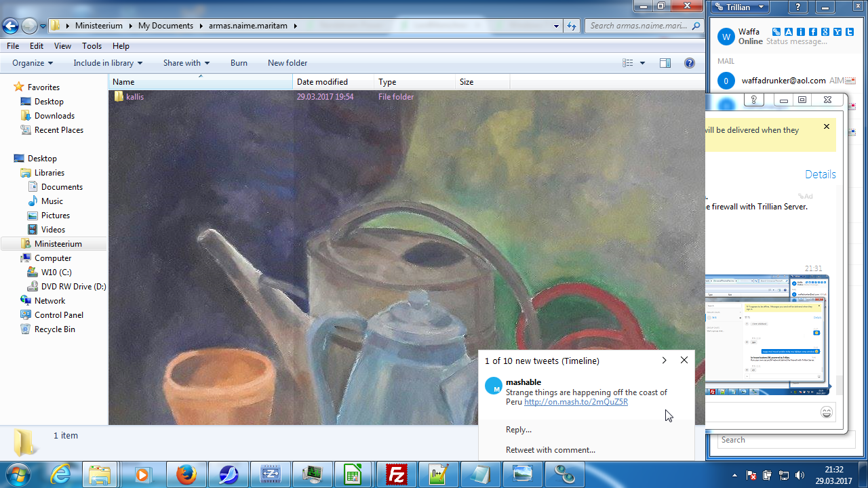This screenshot has width=868, height=488.
Task: Open the Details link in the chat window
Action: [x=821, y=174]
